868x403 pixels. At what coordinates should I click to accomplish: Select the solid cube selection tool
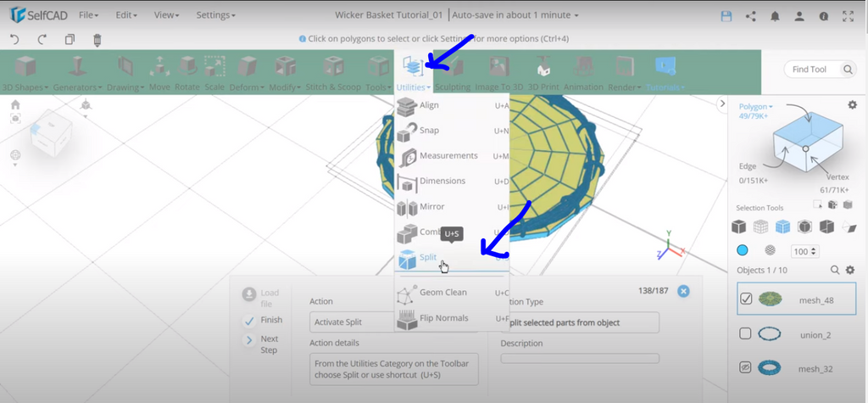point(738,227)
